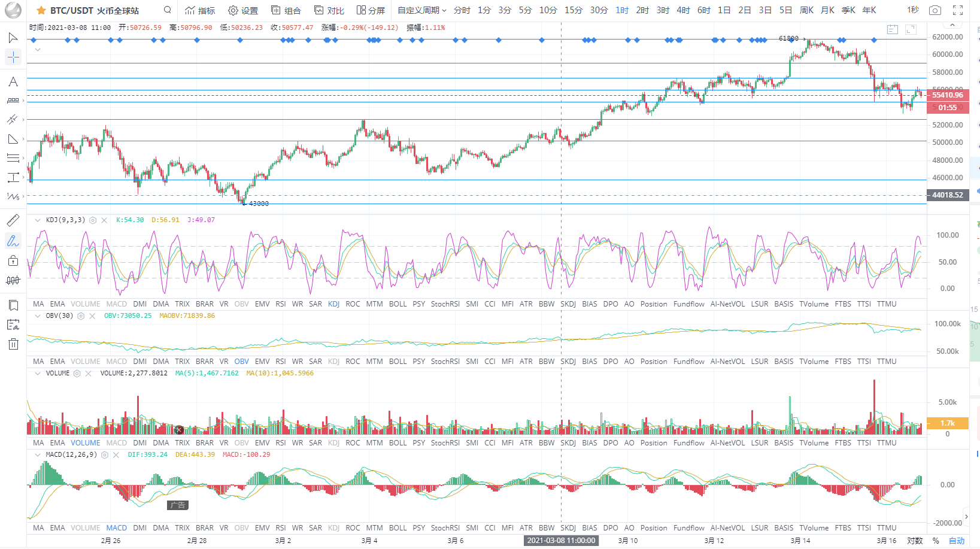Open the 指标 indicators menu
This screenshot has width=980, height=549.
pyautogui.click(x=200, y=10)
